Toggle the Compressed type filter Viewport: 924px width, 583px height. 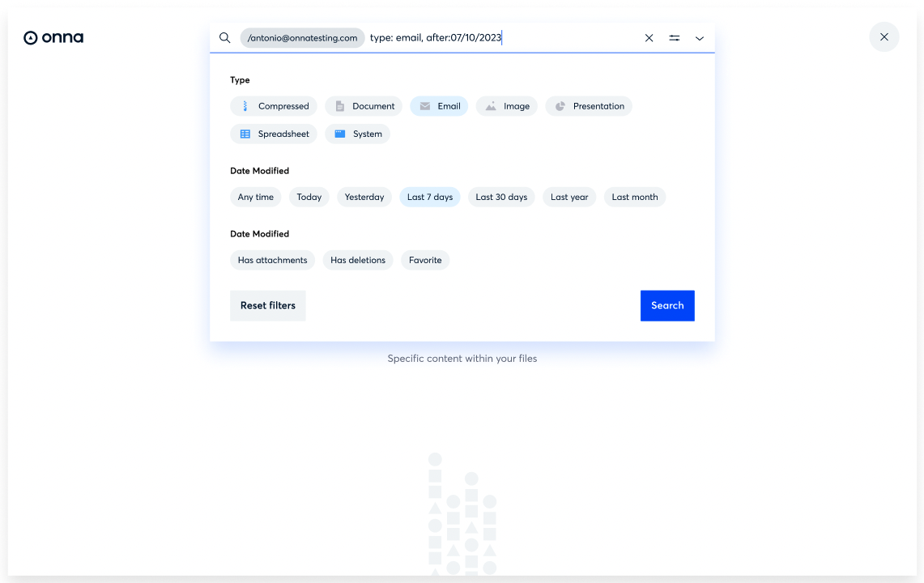(274, 106)
